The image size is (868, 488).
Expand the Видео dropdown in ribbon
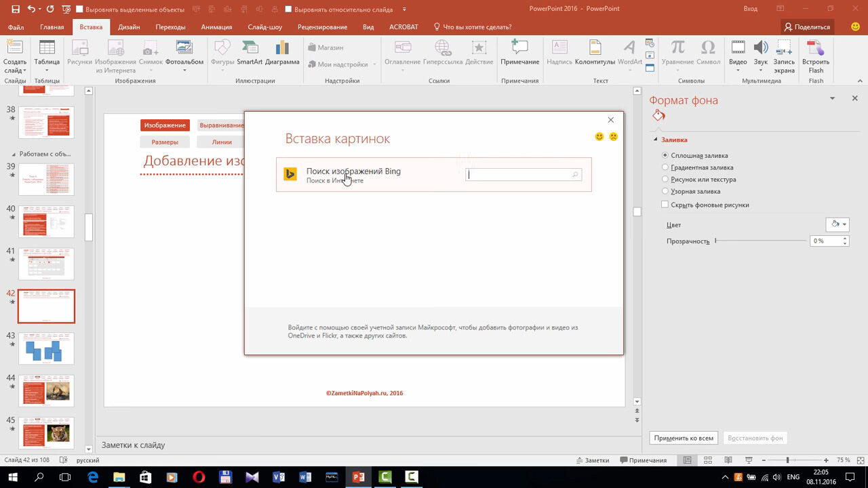738,70
